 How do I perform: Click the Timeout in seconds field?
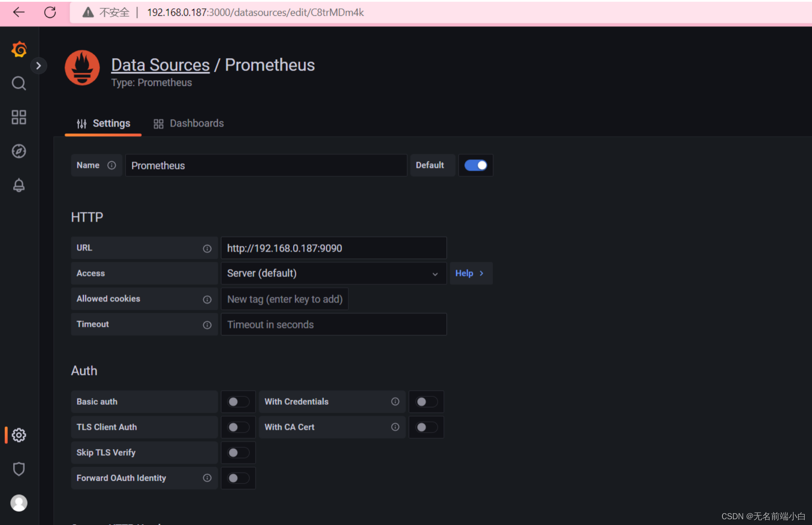tap(334, 325)
